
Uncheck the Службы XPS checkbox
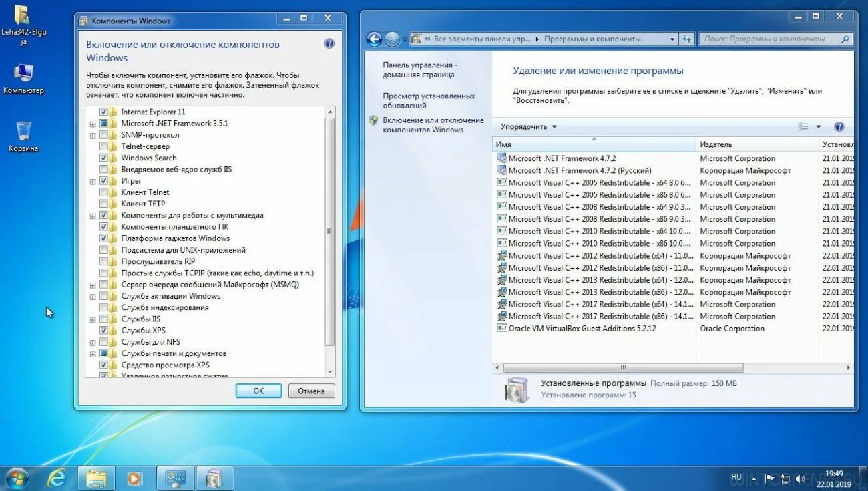click(103, 331)
